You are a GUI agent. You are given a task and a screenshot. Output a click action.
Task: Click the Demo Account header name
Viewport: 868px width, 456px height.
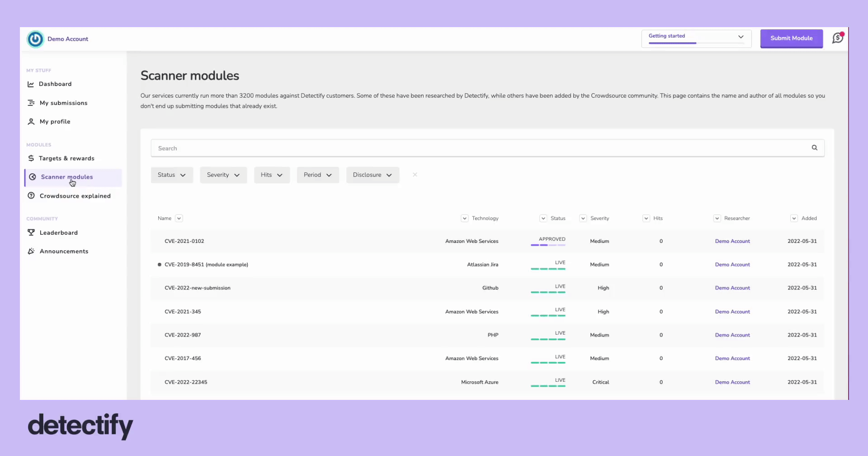point(68,39)
